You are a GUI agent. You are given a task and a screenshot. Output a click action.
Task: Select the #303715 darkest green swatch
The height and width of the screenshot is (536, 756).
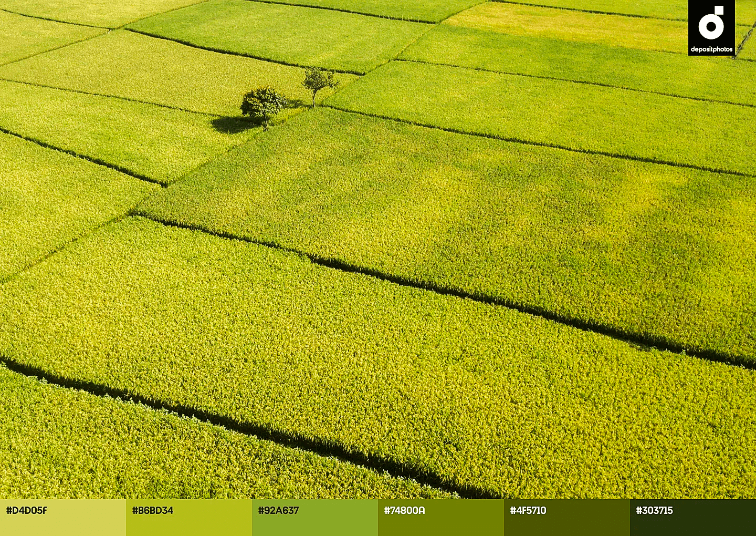coord(693,518)
